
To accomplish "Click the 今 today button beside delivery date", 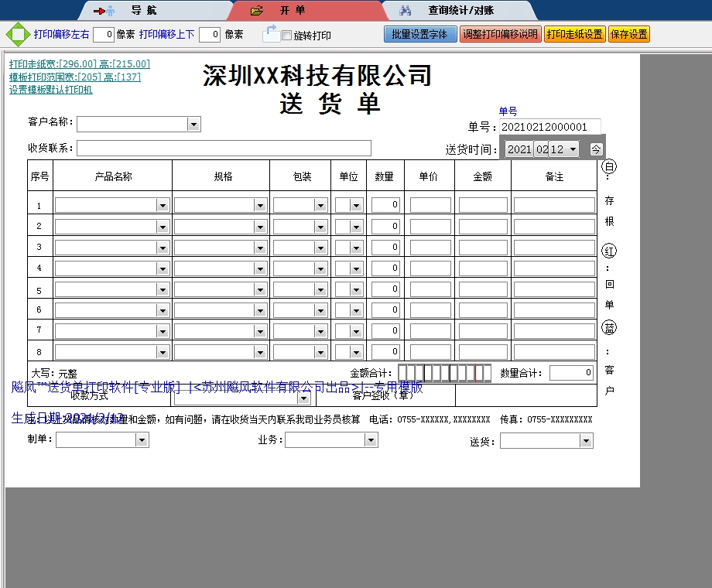I will pos(596,149).
